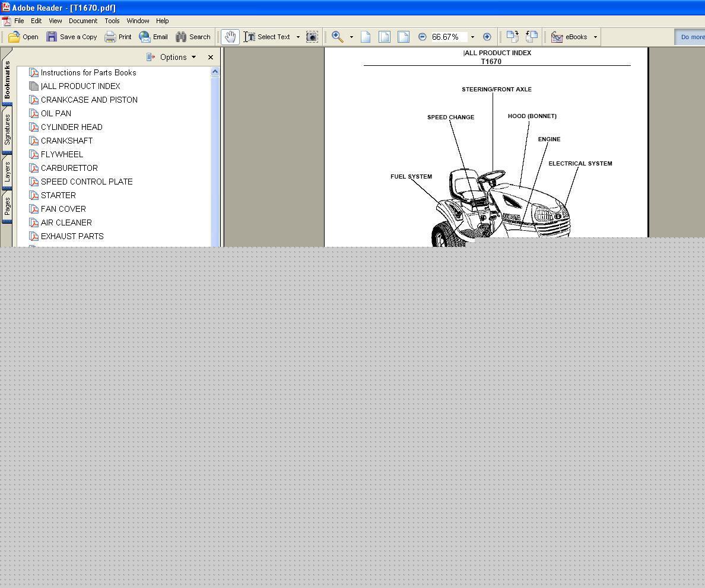Go to STARTER bookmark
The image size is (705, 588).
click(58, 195)
